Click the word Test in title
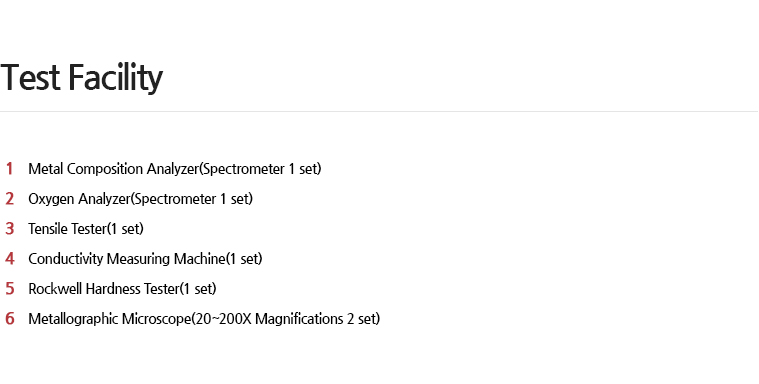759x384 pixels. [x=30, y=77]
